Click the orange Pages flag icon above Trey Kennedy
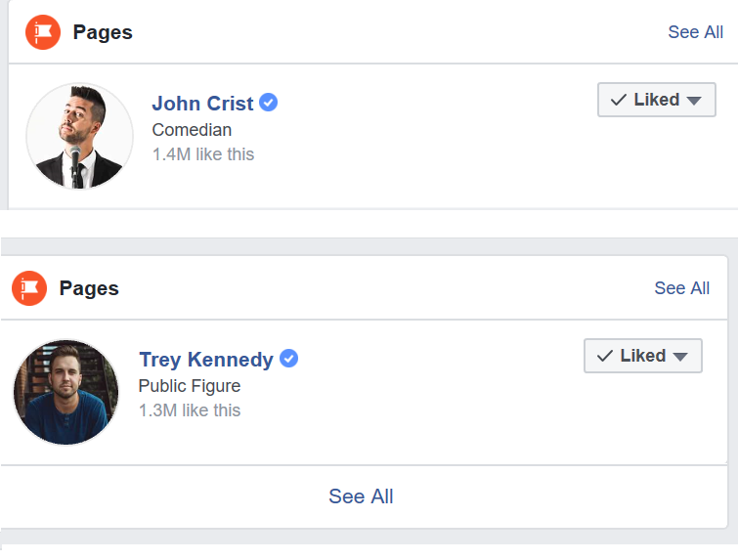 (x=29, y=288)
